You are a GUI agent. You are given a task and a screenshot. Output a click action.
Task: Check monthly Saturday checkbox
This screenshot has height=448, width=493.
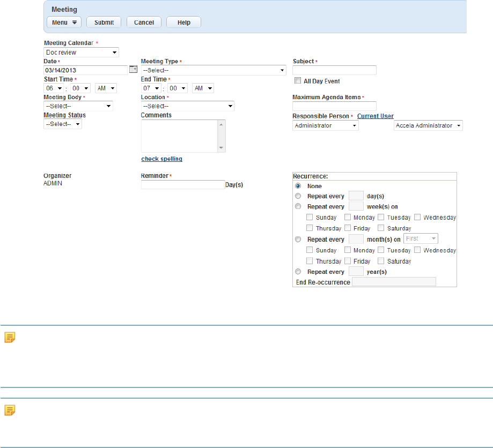click(381, 261)
